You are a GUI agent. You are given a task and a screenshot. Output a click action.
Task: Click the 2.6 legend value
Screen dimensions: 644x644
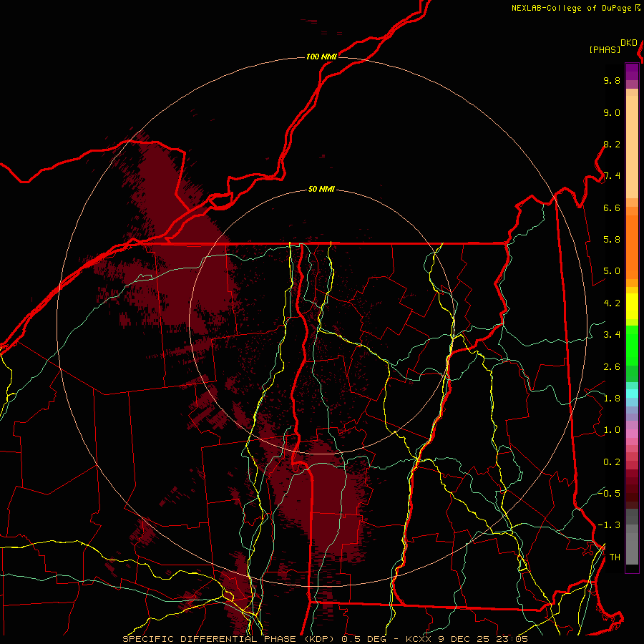pyautogui.click(x=612, y=367)
